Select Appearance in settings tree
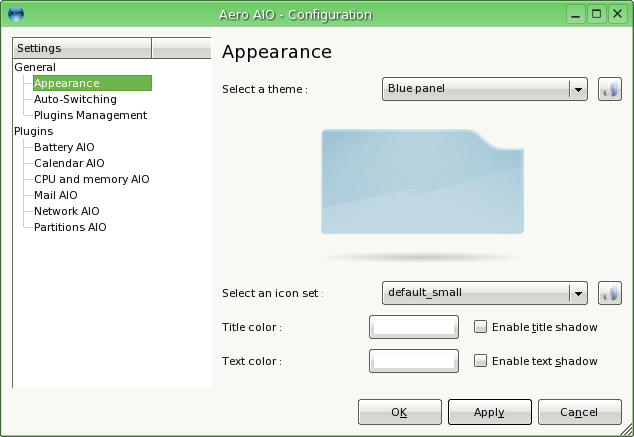Image resolution: width=634 pixels, height=437 pixels. [92, 83]
